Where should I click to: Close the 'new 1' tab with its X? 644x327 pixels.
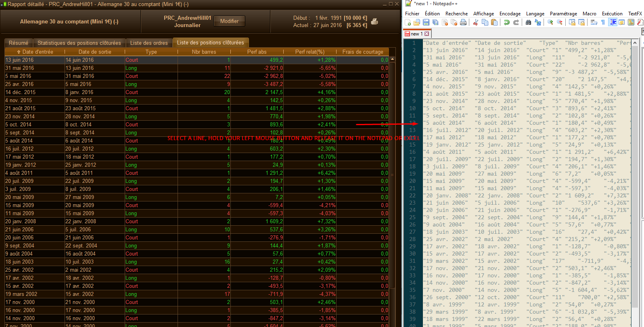(x=427, y=34)
